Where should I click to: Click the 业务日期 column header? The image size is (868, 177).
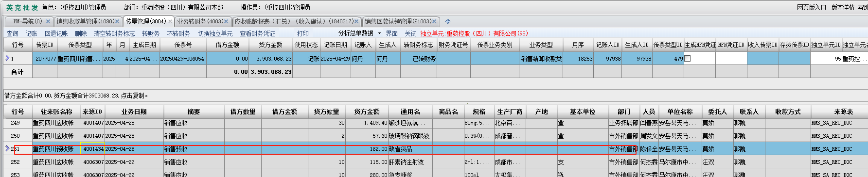click(134, 112)
